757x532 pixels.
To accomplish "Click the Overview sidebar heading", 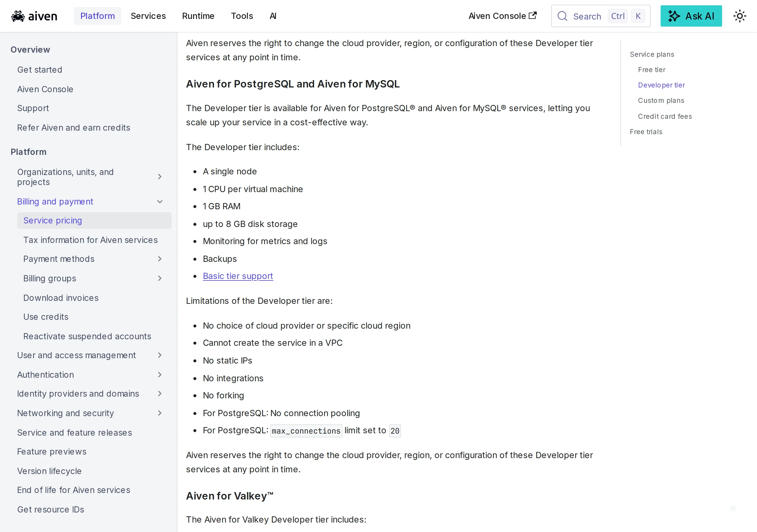I will pos(30,50).
